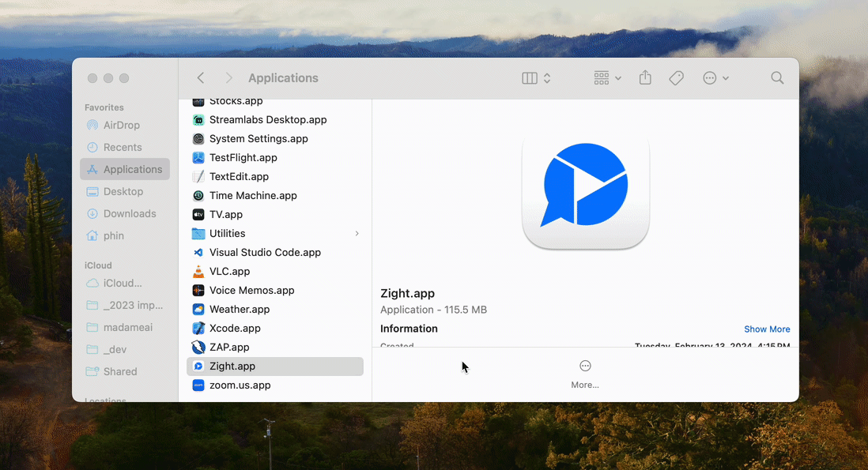Open the Shared sidebar folder
Viewport: 868px width, 470px height.
(x=125, y=371)
